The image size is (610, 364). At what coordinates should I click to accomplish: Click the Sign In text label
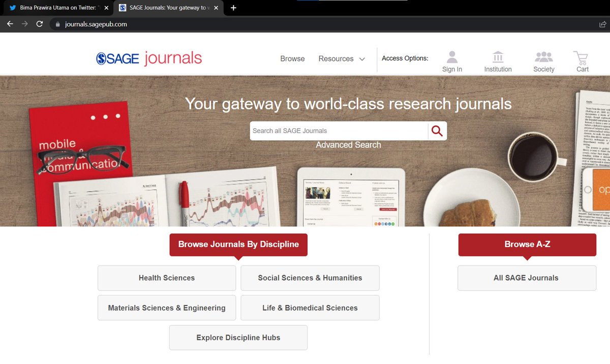452,69
